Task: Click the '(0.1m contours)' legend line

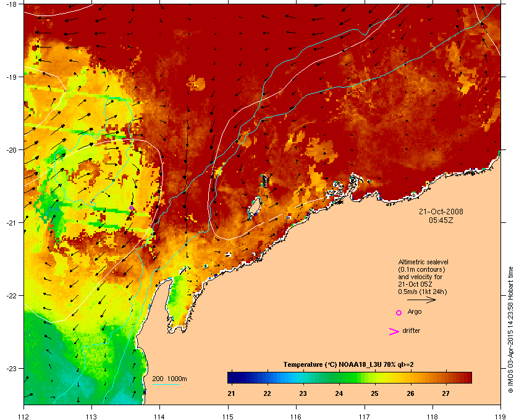Action: tap(421, 269)
